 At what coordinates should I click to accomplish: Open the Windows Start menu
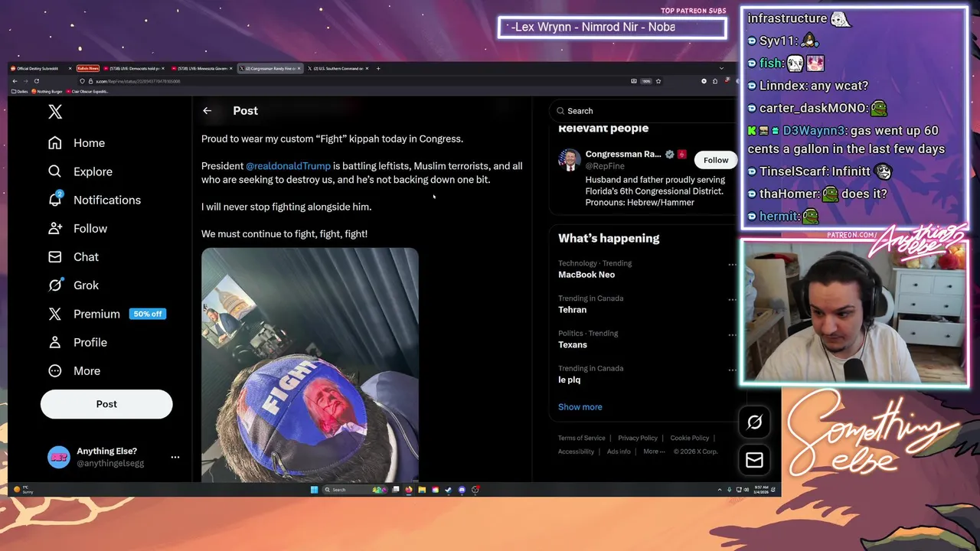click(314, 490)
